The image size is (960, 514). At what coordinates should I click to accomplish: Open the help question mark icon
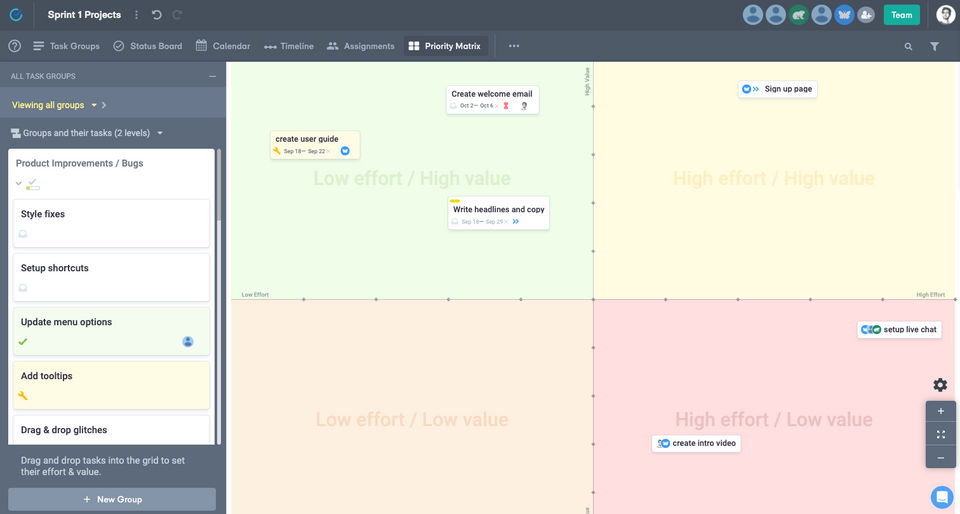click(x=15, y=46)
